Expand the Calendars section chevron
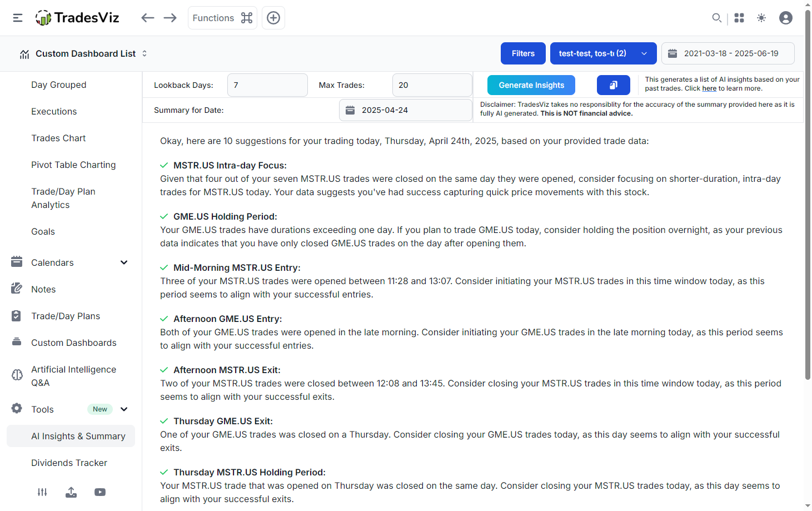The image size is (812, 511). click(124, 262)
